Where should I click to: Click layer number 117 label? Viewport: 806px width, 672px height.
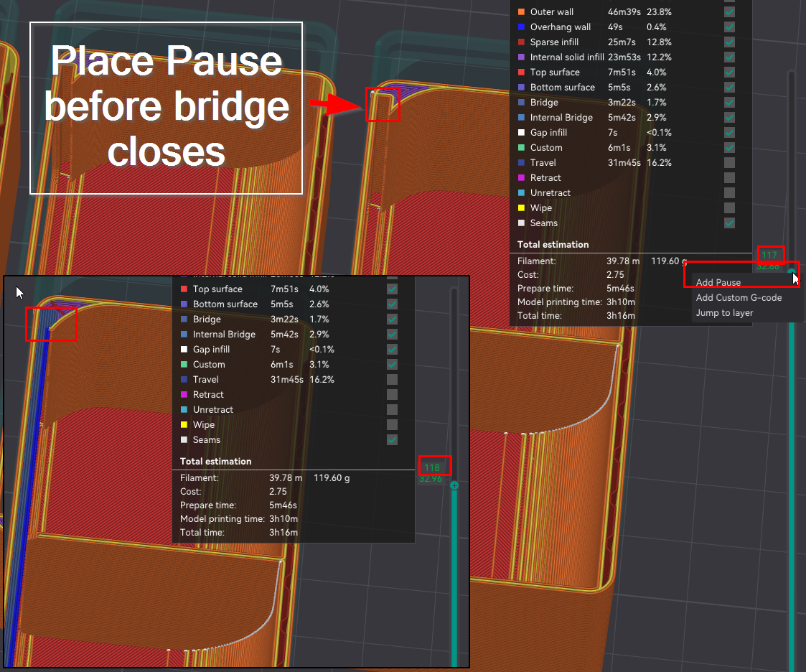pos(769,255)
